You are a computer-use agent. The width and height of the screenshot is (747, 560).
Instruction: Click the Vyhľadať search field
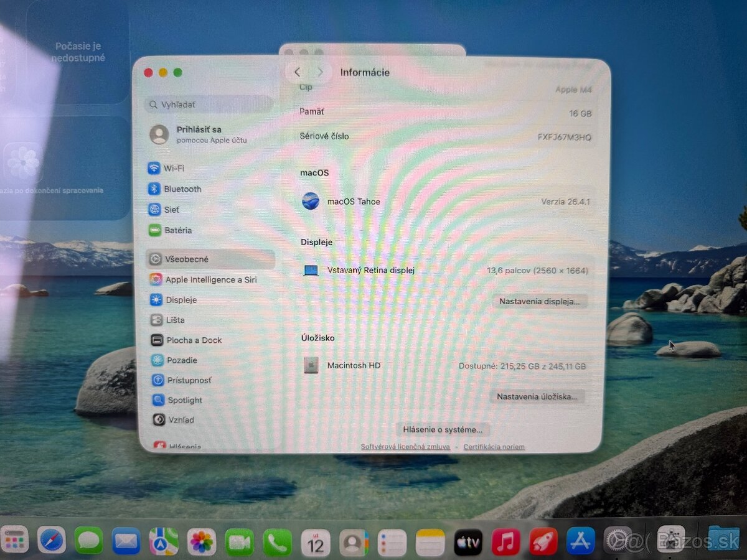tap(209, 105)
